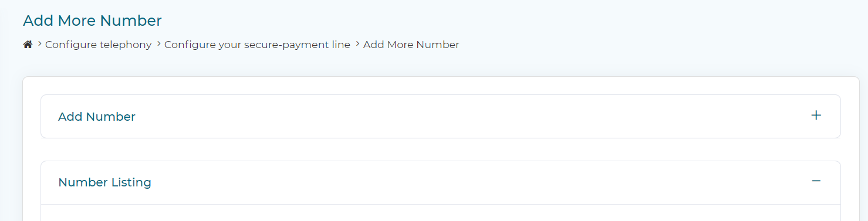Click the Add More Number page heading

click(92, 21)
